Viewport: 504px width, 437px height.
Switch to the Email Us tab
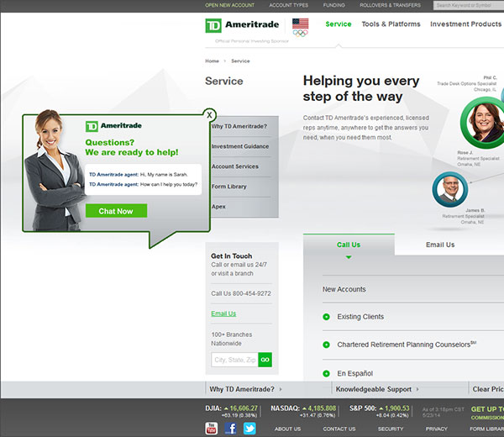pos(440,245)
